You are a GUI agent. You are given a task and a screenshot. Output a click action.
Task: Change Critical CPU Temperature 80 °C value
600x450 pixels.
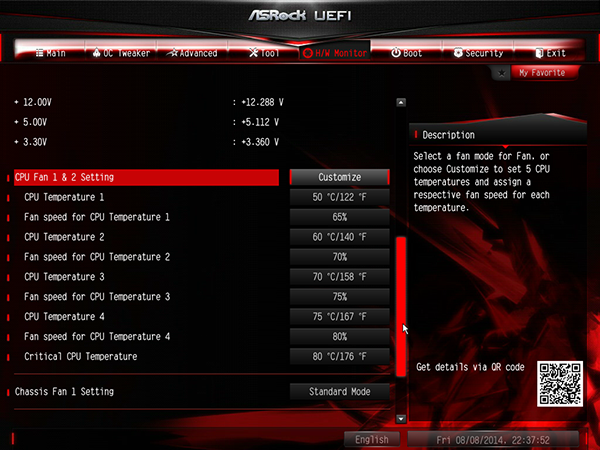(339, 356)
